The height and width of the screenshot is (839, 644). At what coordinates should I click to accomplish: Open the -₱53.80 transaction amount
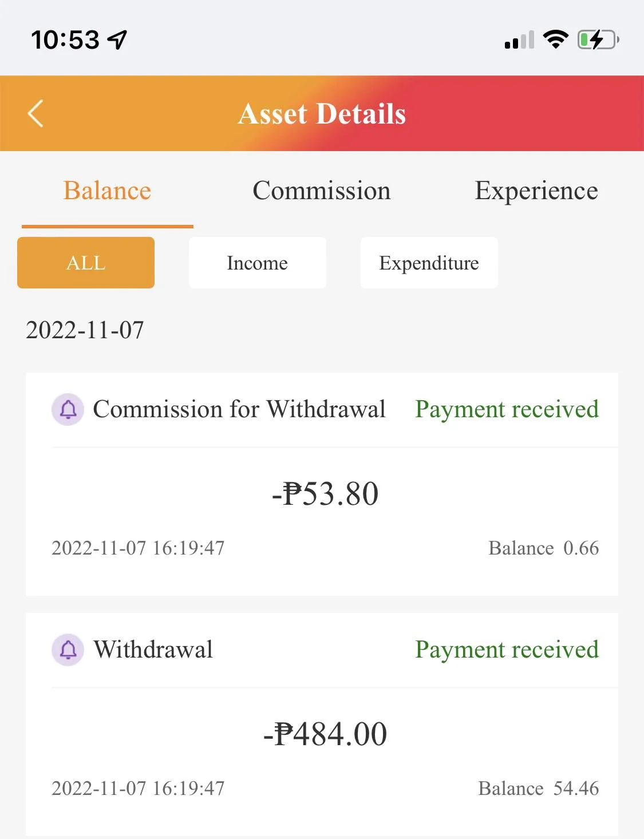pyautogui.click(x=325, y=493)
